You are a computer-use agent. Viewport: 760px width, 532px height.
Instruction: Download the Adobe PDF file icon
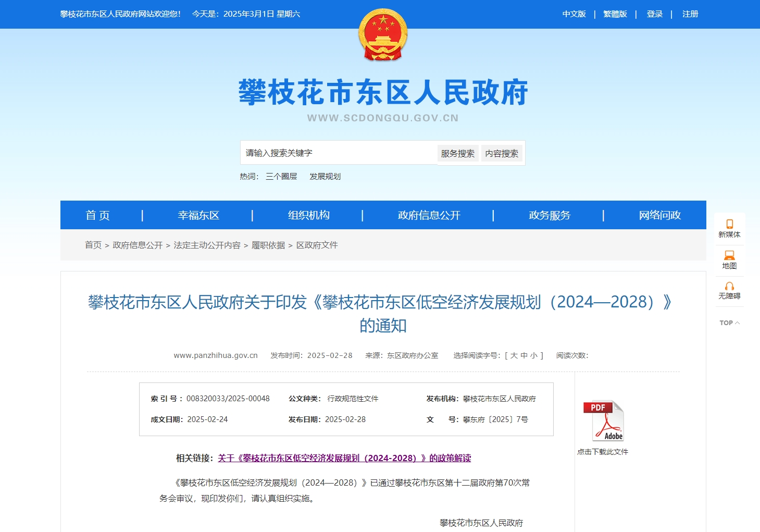tap(603, 421)
